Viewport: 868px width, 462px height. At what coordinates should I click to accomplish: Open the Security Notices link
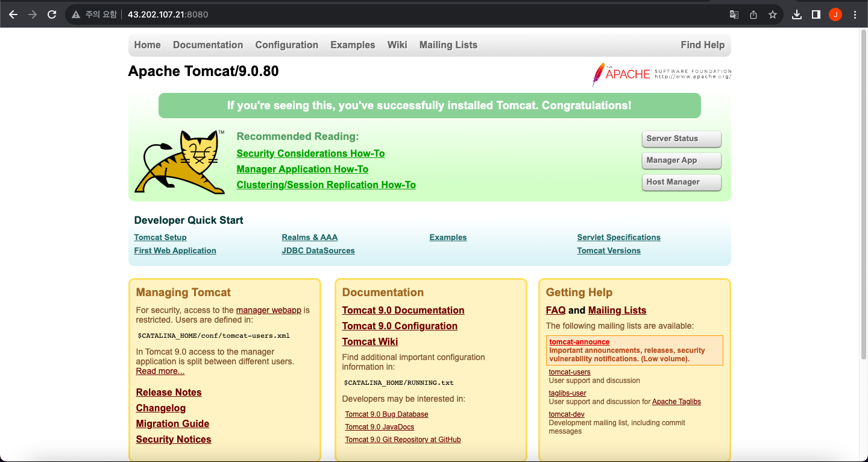[x=174, y=439]
